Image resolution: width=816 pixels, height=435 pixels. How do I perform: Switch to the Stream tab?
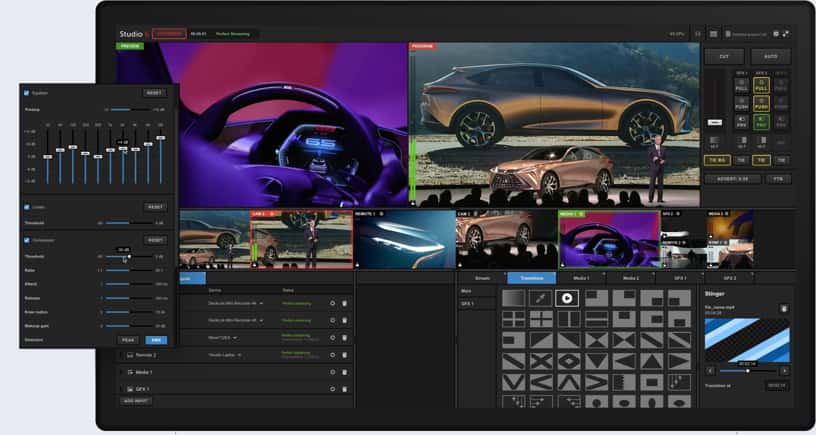pyautogui.click(x=482, y=278)
